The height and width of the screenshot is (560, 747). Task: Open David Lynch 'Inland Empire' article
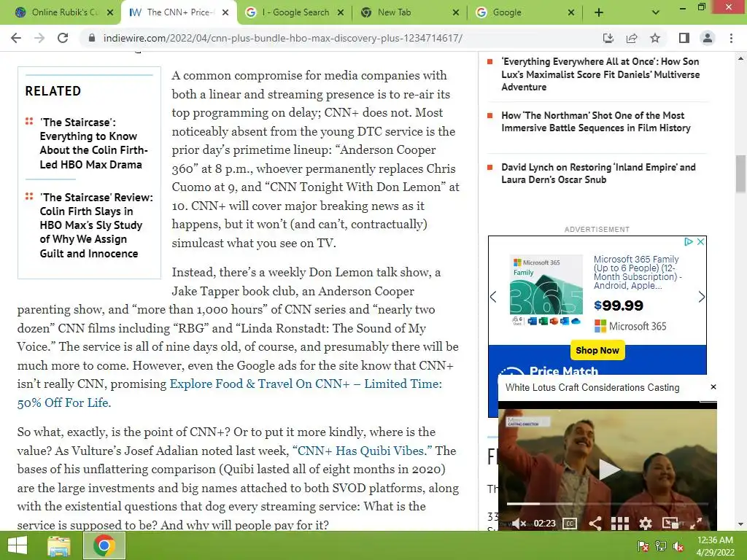click(x=598, y=174)
